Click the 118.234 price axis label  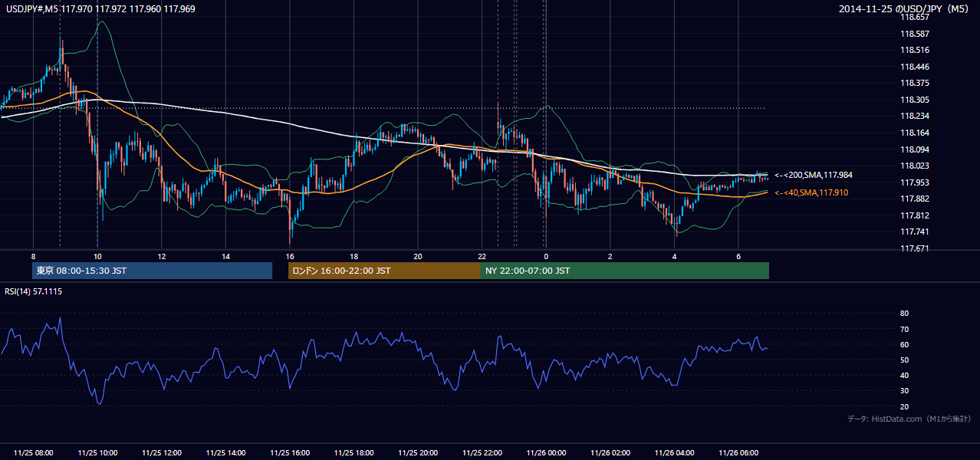point(914,116)
